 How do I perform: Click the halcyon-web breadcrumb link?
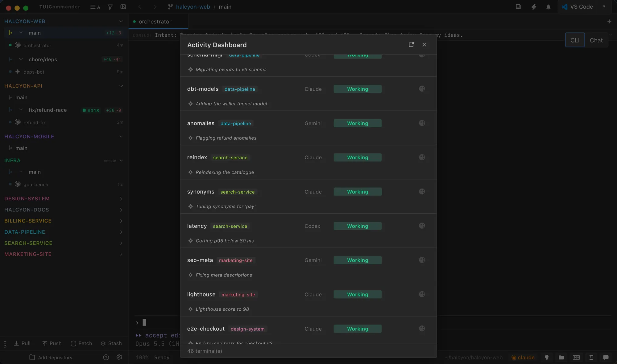[193, 7]
